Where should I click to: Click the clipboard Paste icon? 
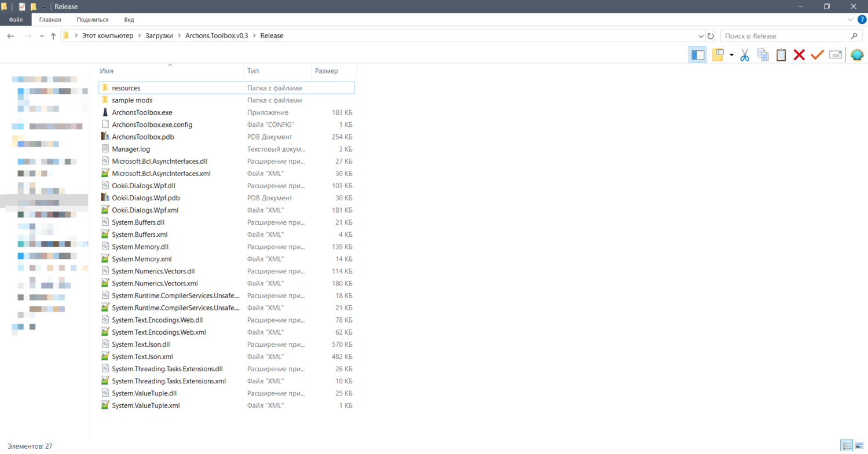pos(781,55)
